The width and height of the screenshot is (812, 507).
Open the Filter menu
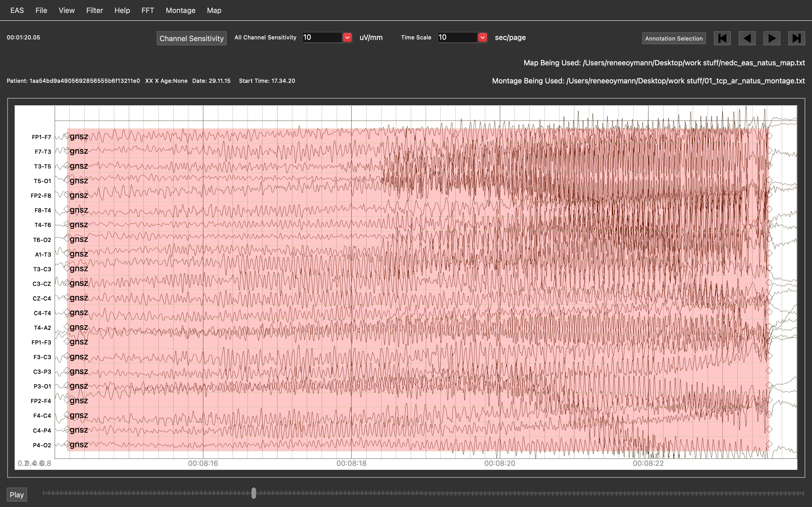94,10
